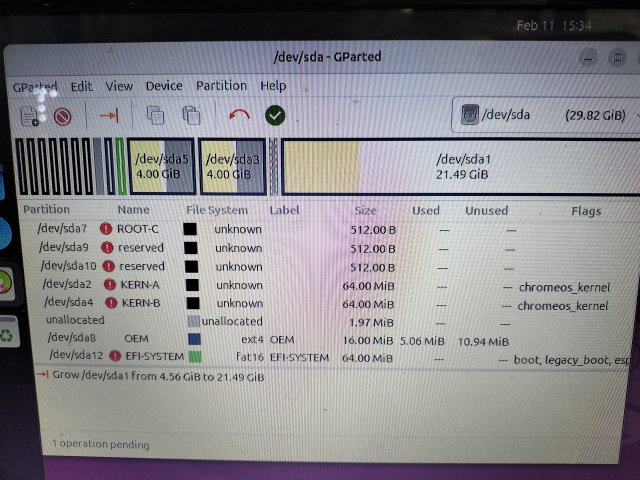The image size is (640, 480).
Task: Click the Paste partition toolbar icon
Action: (190, 115)
